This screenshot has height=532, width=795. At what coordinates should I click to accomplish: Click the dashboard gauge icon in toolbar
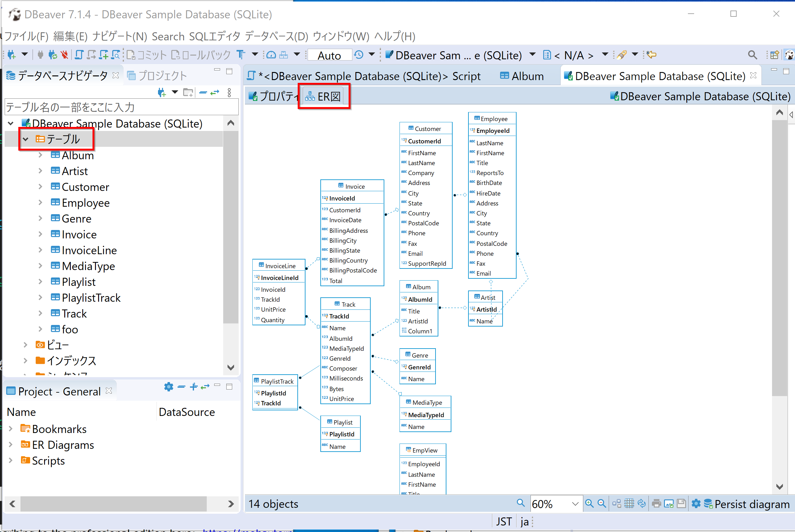pos(271,55)
